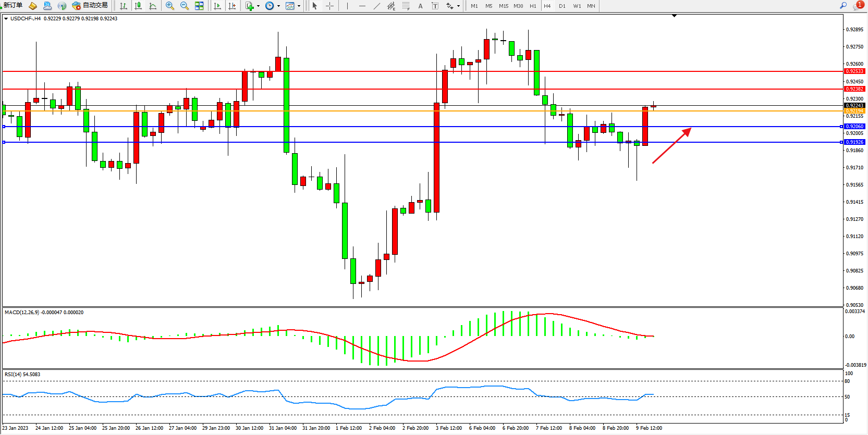Click the 新订单 (New Order) button

pyautogui.click(x=13, y=6)
